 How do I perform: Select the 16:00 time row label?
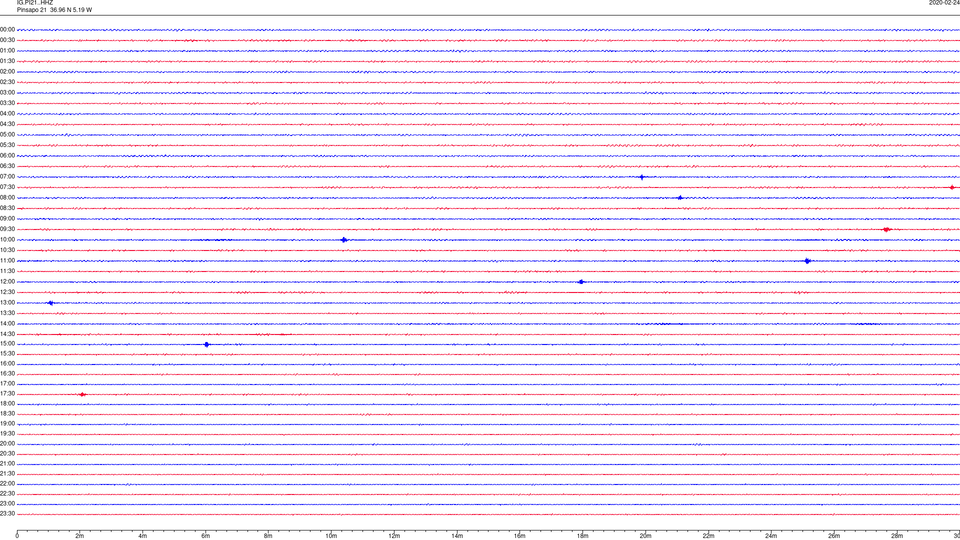(7, 364)
